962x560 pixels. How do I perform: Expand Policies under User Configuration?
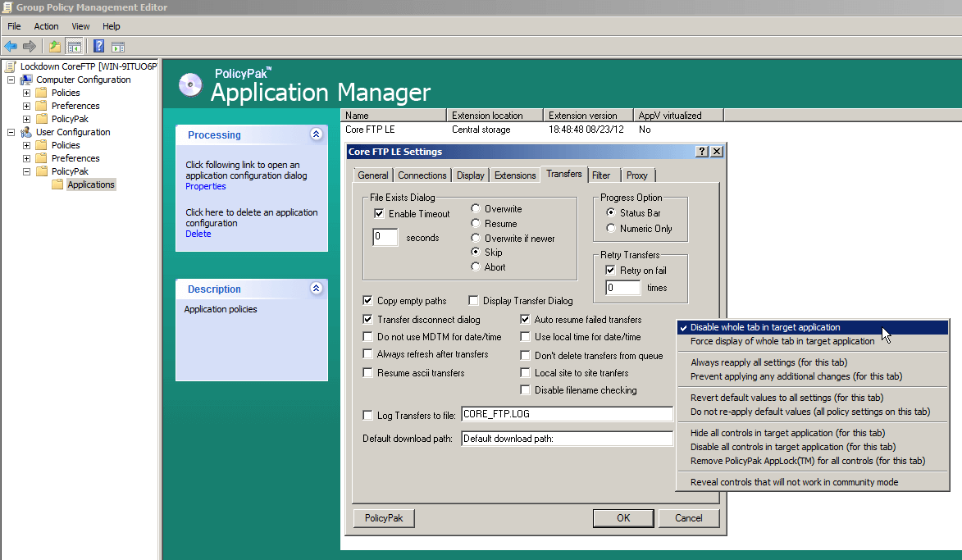coord(26,145)
